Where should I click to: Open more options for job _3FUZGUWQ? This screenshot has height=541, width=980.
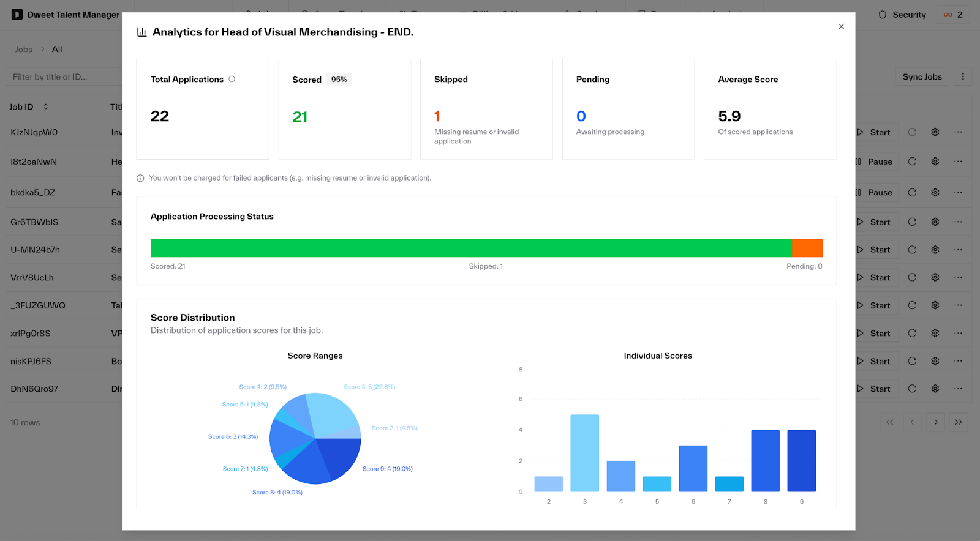point(958,305)
